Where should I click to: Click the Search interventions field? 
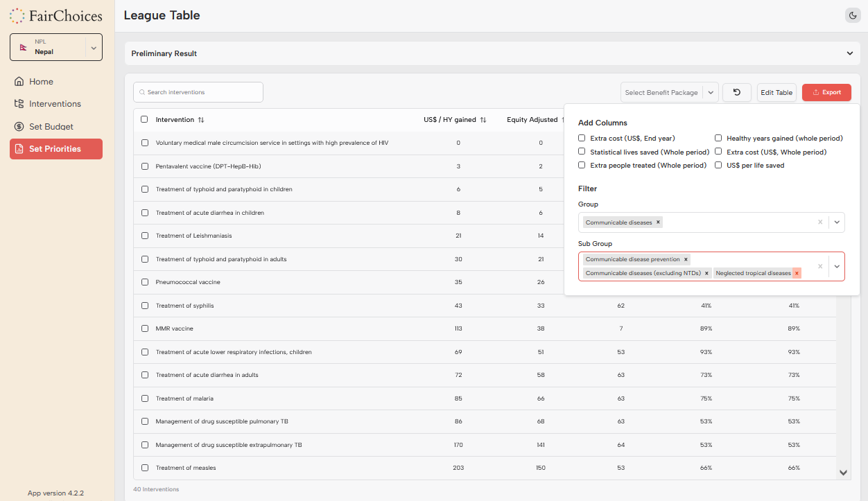(x=198, y=92)
